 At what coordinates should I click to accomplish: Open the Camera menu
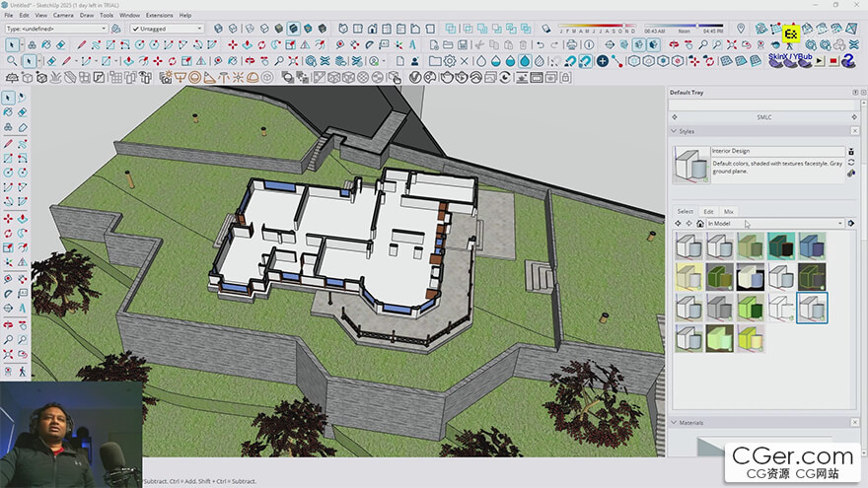click(63, 15)
